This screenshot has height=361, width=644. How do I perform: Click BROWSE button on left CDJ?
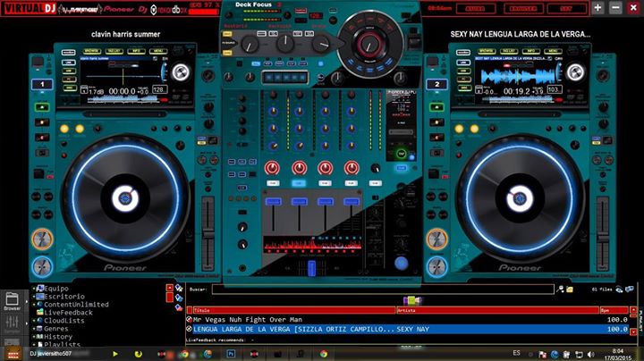coord(91,51)
